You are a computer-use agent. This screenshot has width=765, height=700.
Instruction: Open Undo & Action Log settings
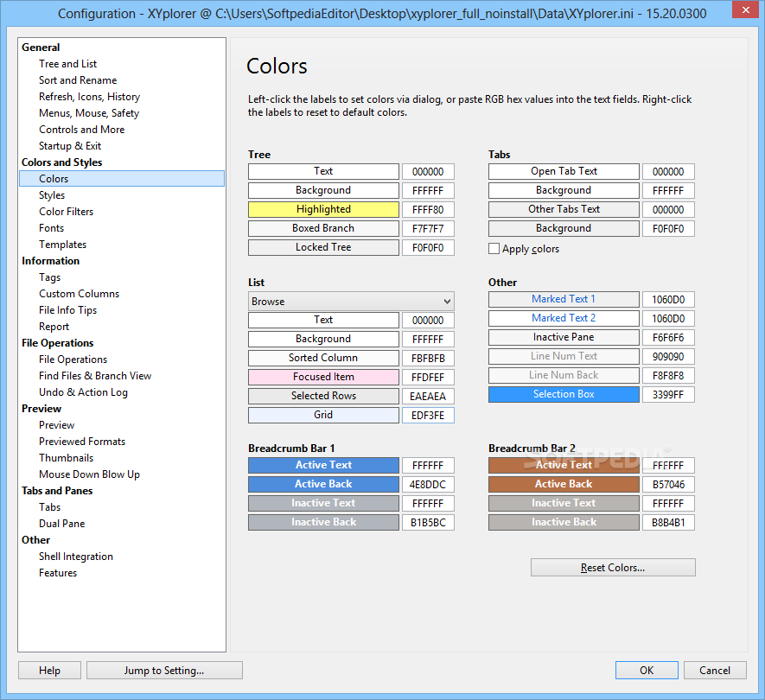83,392
